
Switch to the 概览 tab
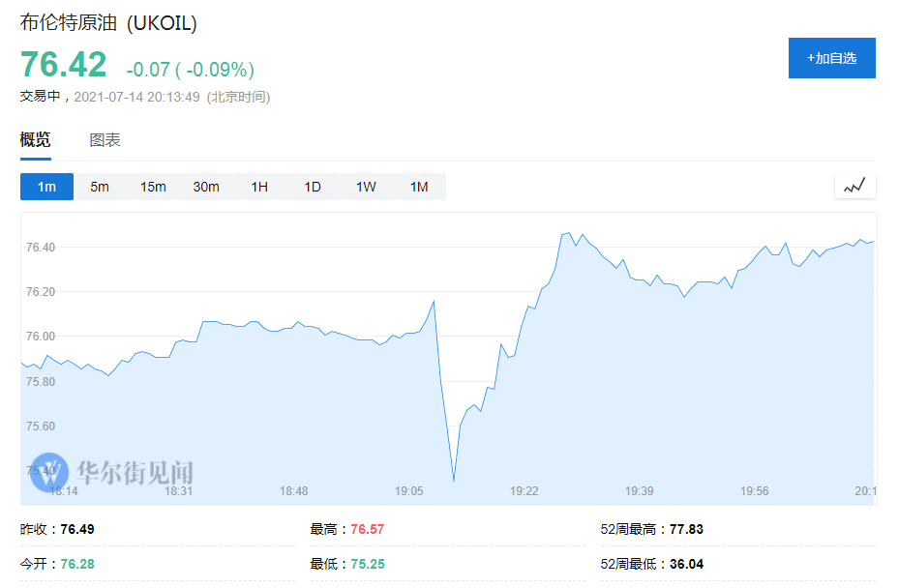[36, 140]
